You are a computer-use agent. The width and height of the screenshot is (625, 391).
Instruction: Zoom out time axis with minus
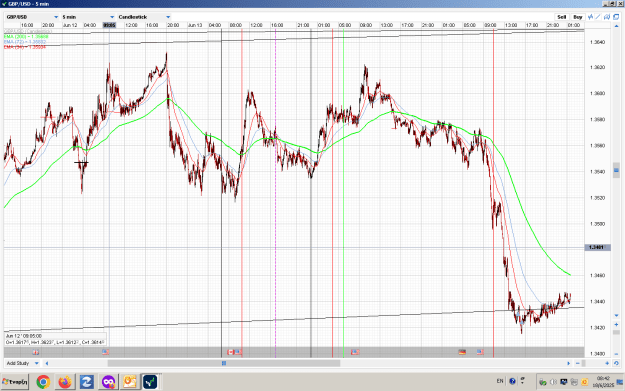578,363
